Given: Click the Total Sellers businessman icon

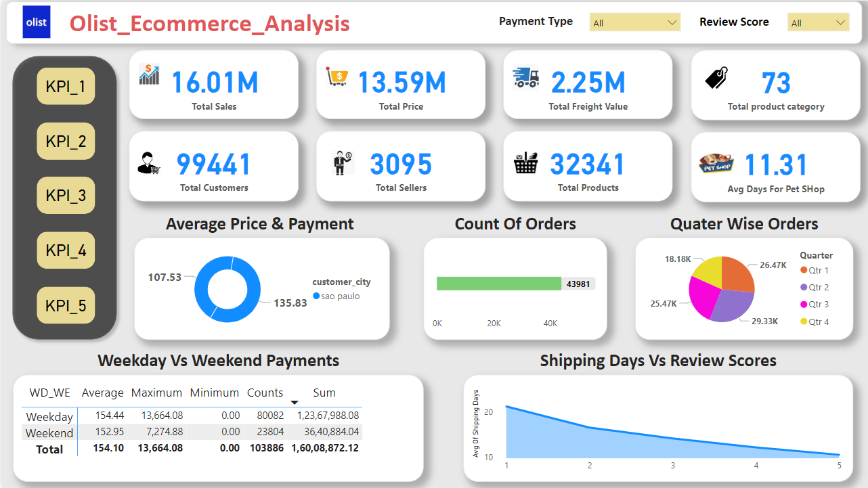Looking at the screenshot, I should coord(340,163).
